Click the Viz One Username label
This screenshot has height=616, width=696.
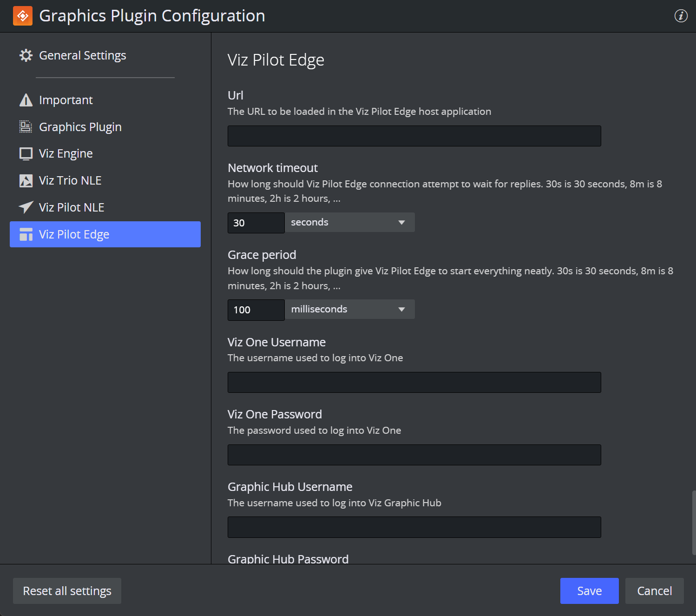(x=276, y=342)
